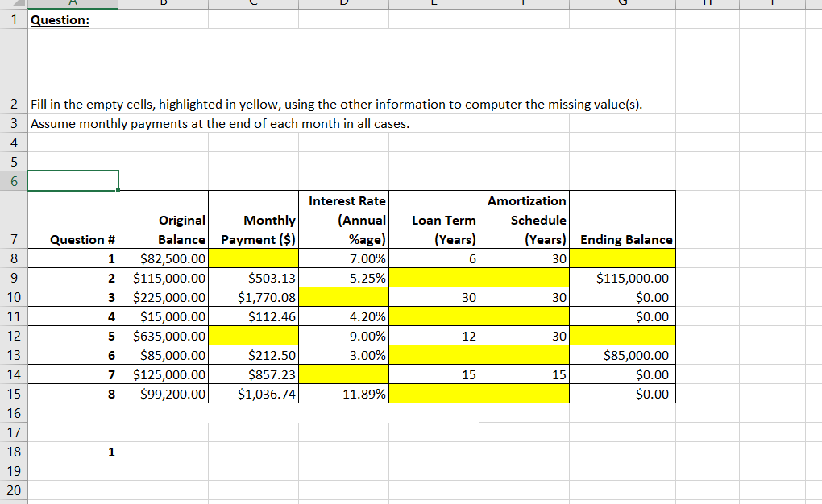Select the $1,770.08 payment cell
Screen dimensions: 822x504
254,298
